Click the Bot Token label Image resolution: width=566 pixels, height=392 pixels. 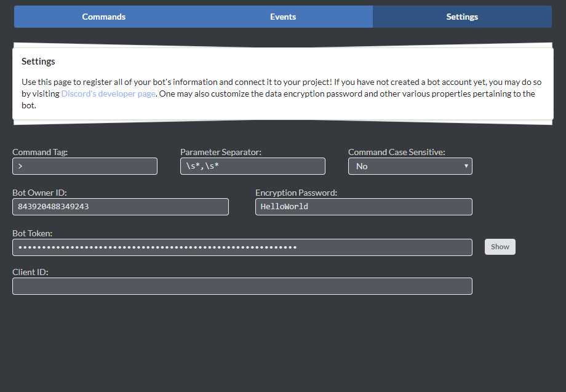(x=33, y=233)
